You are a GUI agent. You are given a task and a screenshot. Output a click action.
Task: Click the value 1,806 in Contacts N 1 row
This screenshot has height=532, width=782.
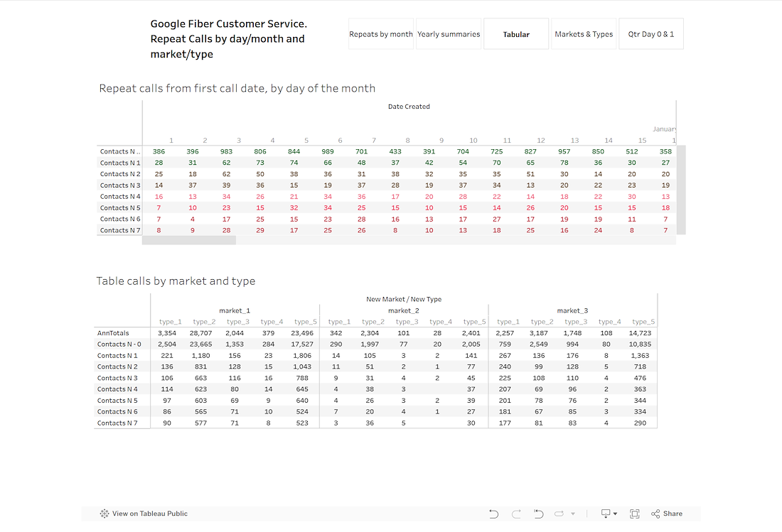click(302, 356)
